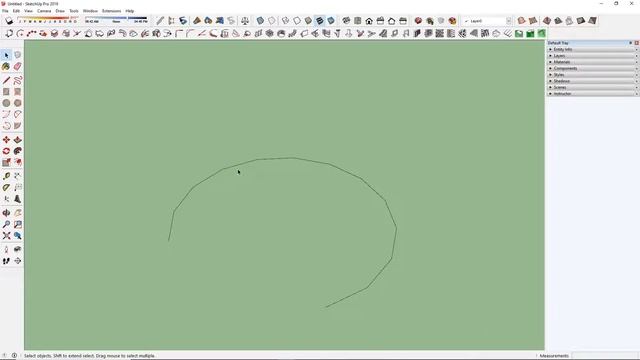Choose the Orbit tool
The image size is (640, 360).
(x=6, y=213)
